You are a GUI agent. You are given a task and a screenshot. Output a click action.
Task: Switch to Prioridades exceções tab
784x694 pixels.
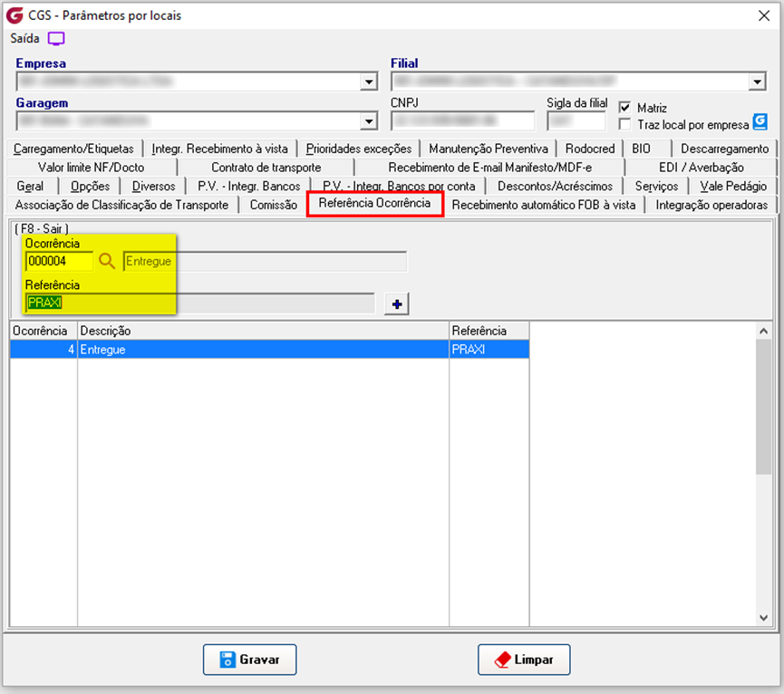(359, 149)
